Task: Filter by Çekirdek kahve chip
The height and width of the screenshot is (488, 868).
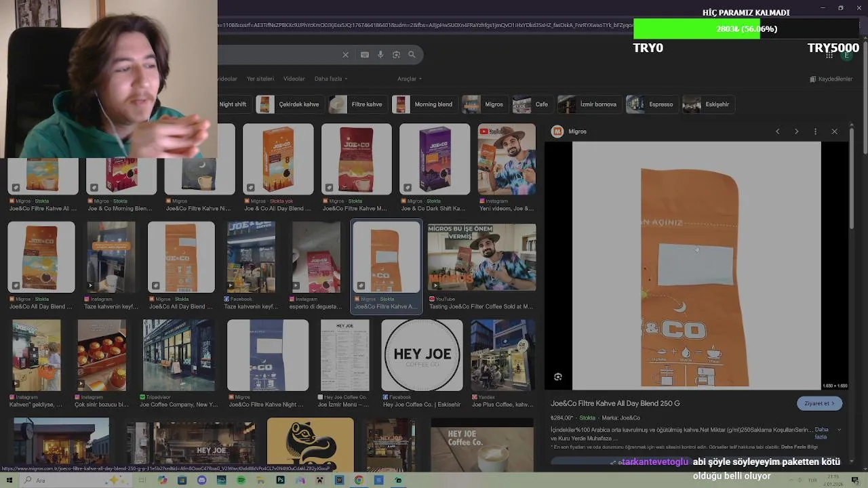Action: tap(290, 104)
